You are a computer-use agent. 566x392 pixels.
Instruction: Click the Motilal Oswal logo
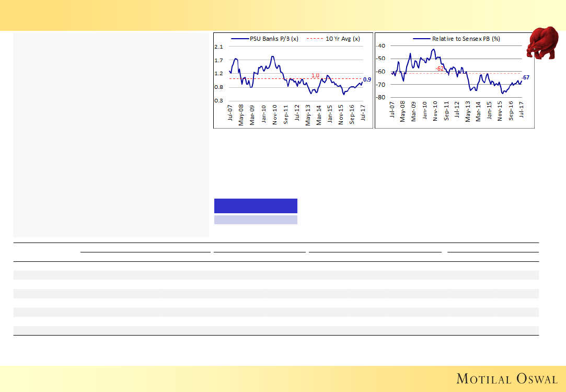click(x=506, y=378)
